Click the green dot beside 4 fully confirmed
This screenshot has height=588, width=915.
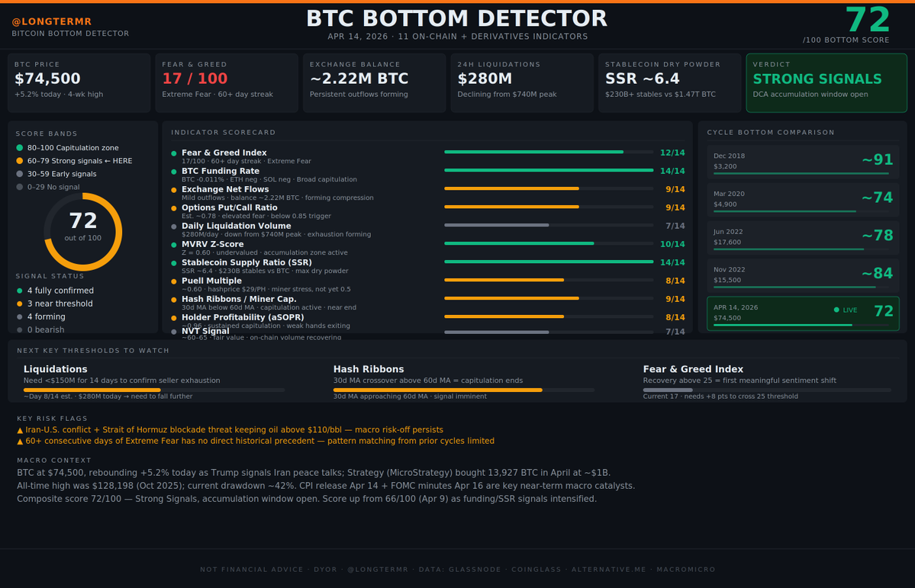click(20, 291)
